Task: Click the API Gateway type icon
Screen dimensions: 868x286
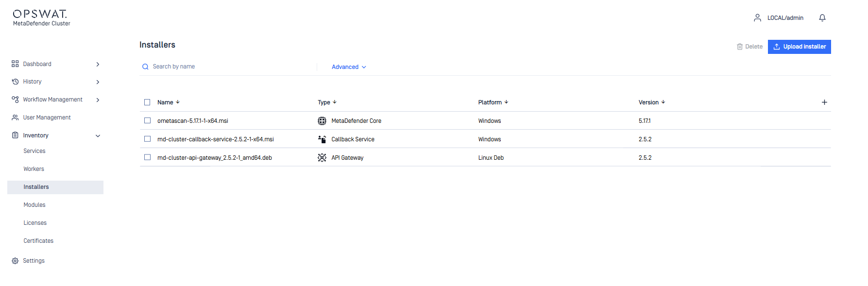Action: (x=322, y=158)
